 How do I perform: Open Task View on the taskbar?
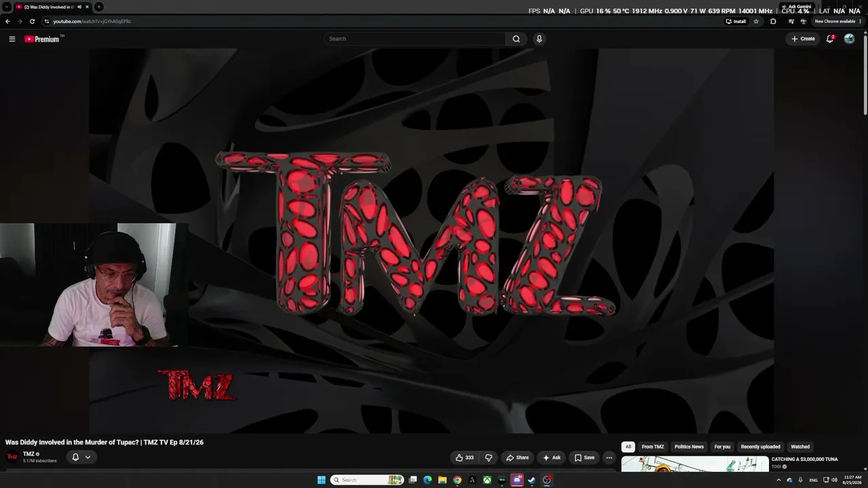click(412, 480)
